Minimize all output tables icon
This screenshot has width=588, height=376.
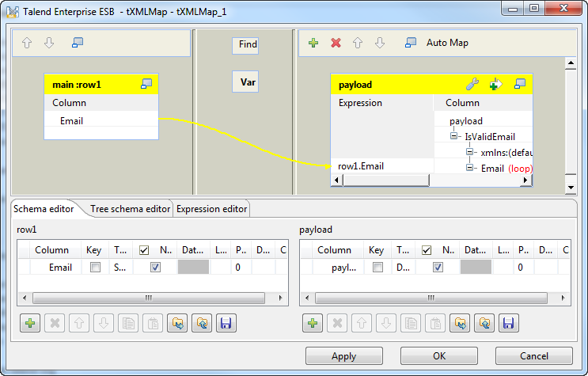click(411, 43)
